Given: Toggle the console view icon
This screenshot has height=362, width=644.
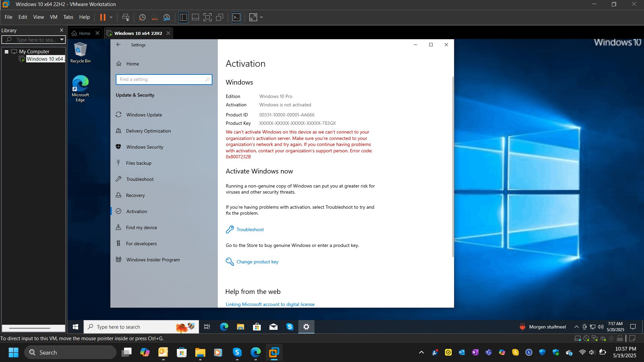Looking at the screenshot, I should pyautogui.click(x=237, y=17).
